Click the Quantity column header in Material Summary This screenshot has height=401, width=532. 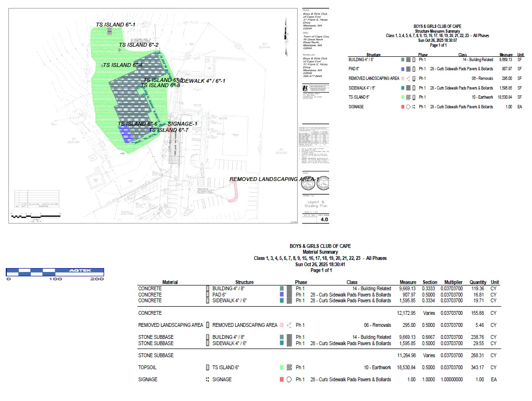478,282
